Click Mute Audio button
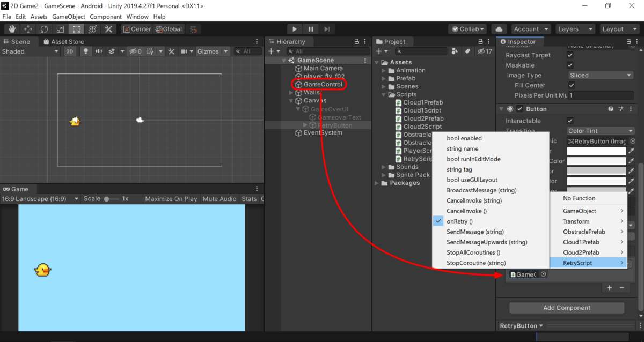The image size is (644, 342). tap(219, 199)
